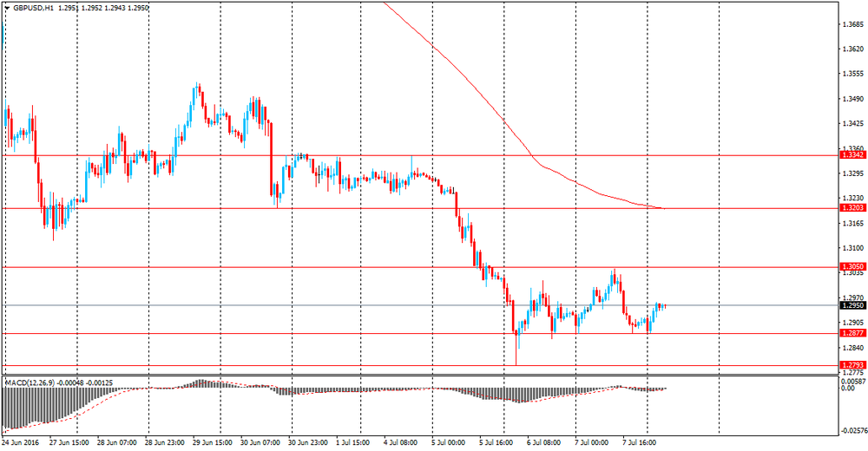Click the 1.2840 price axis value
The image size is (868, 451).
853,348
